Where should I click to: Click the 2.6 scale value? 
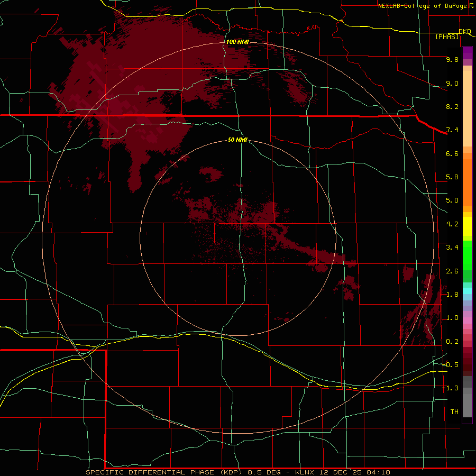(452, 271)
